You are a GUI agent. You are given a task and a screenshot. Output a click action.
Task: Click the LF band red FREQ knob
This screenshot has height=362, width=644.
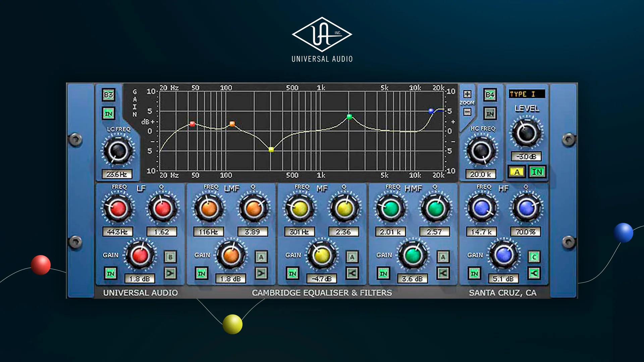[x=118, y=208]
